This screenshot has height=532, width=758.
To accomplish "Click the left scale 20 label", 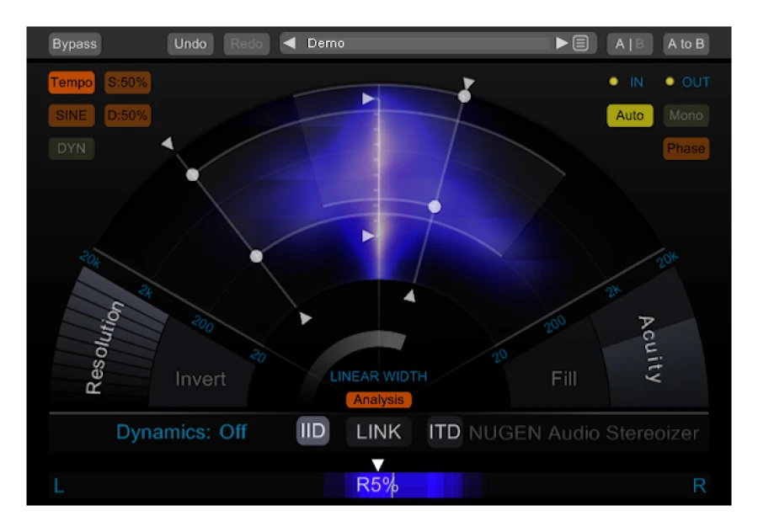I will pos(259,356).
